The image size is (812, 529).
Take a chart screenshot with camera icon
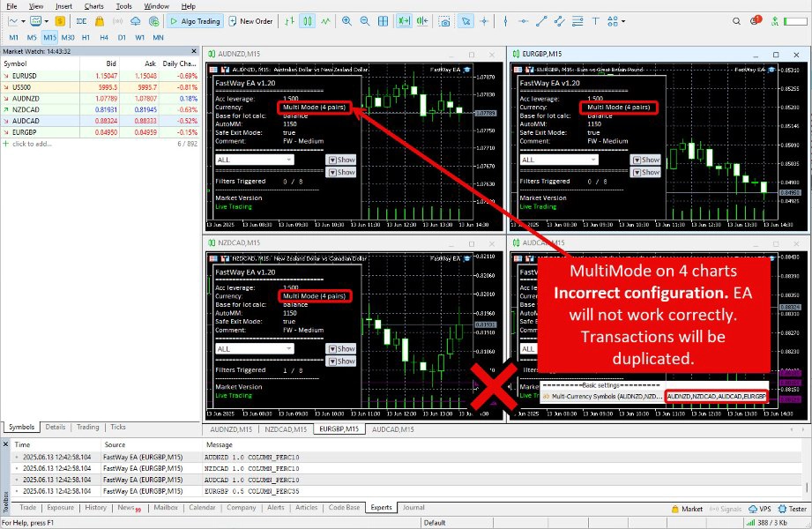point(445,20)
